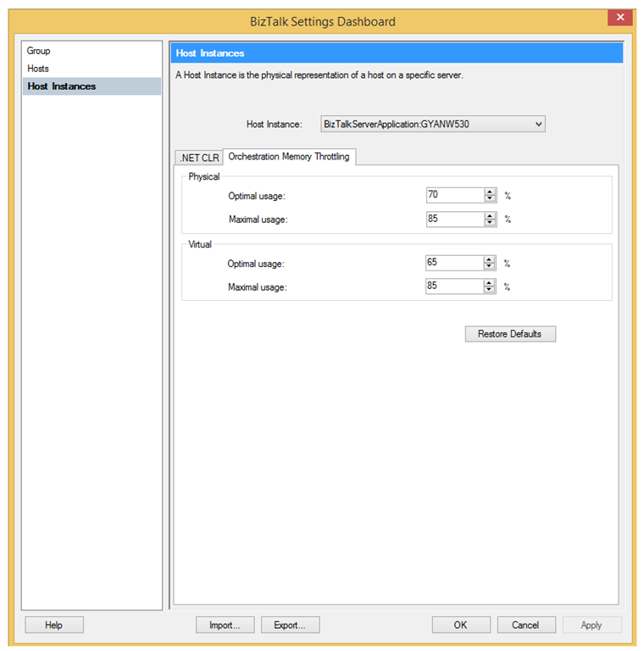
Task: Click the Physical group label
Action: pos(203,176)
